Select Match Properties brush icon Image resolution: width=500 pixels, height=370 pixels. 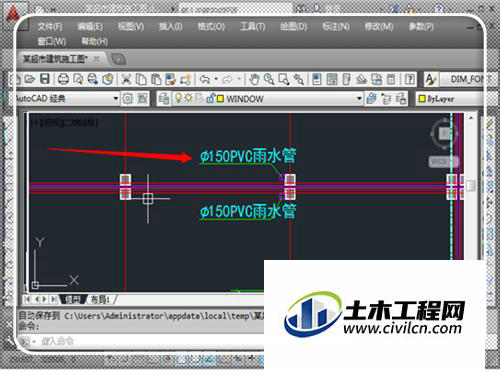(x=171, y=79)
